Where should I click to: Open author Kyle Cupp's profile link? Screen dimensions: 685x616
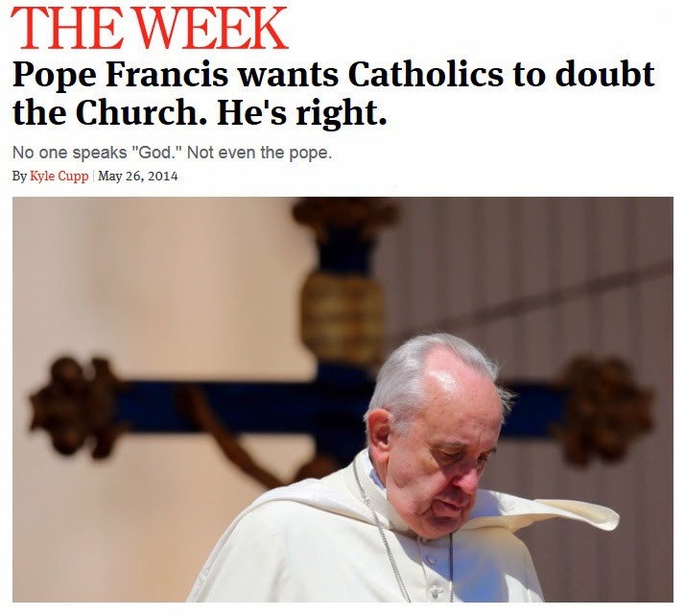click(59, 176)
